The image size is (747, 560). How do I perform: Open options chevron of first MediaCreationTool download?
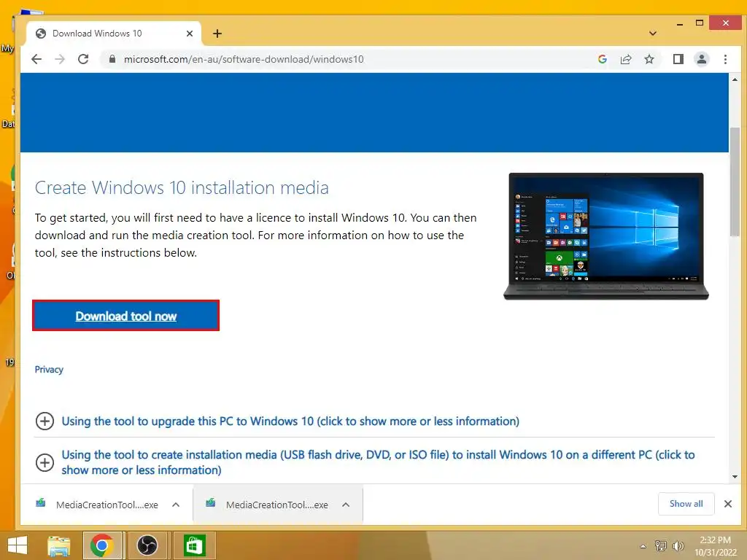point(176,505)
